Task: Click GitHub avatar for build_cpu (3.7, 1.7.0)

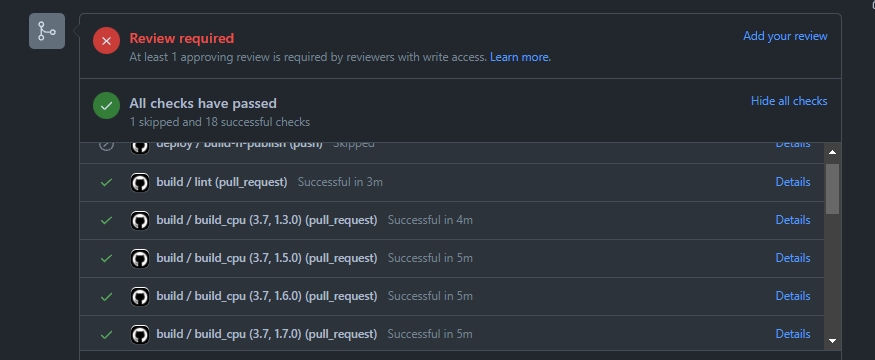Action: pos(140,334)
